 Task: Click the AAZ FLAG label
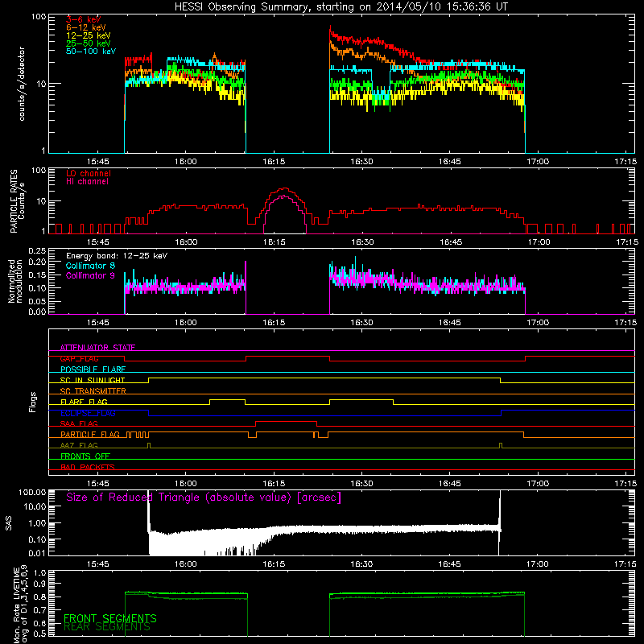79,445
